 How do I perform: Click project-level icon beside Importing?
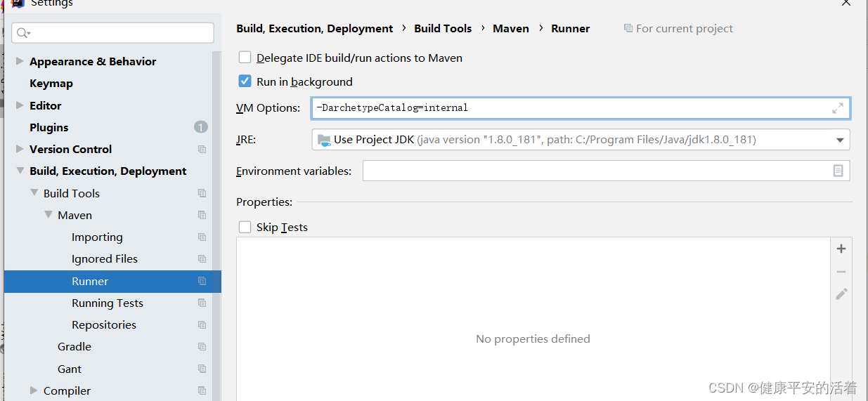(202, 237)
